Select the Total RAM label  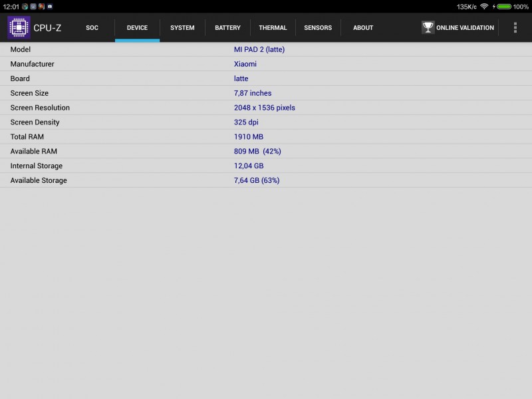point(27,137)
